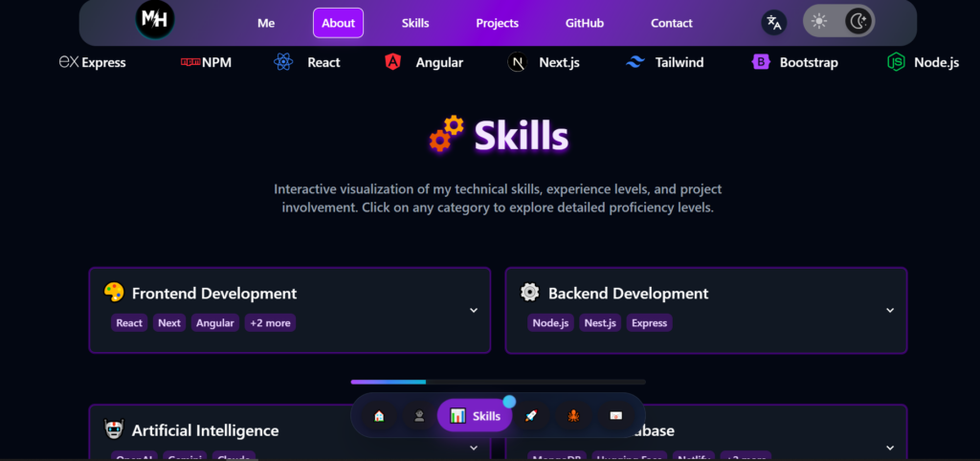
Task: Click the Frontend Development heading
Action: coord(214,293)
